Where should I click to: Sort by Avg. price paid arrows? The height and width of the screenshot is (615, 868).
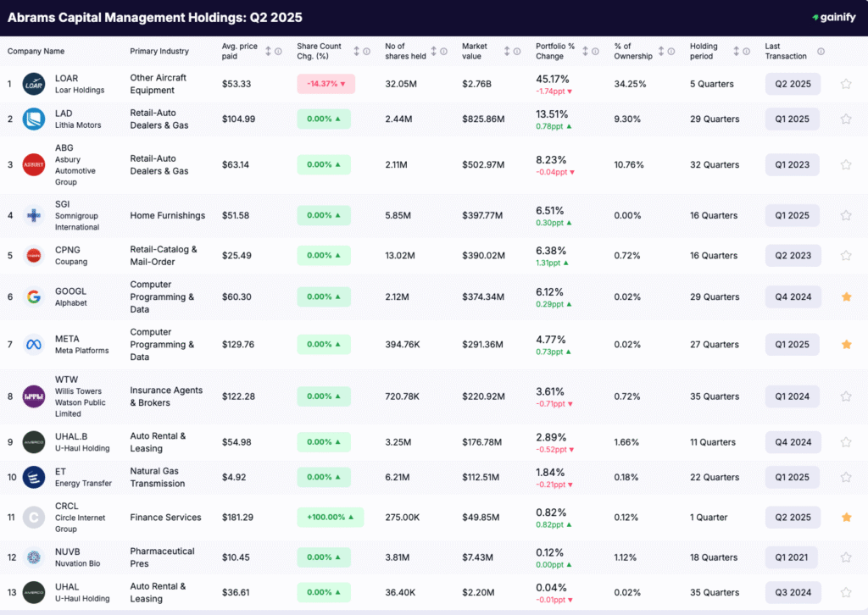point(268,52)
